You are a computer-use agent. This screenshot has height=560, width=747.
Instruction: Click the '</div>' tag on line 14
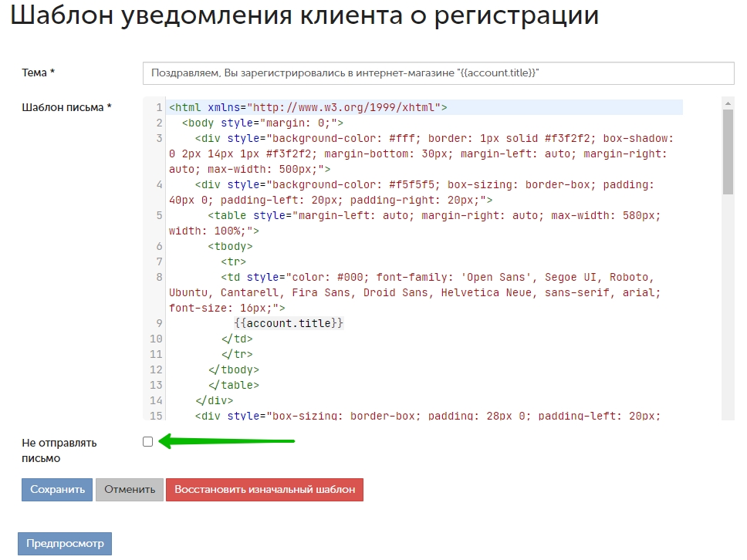tap(214, 400)
